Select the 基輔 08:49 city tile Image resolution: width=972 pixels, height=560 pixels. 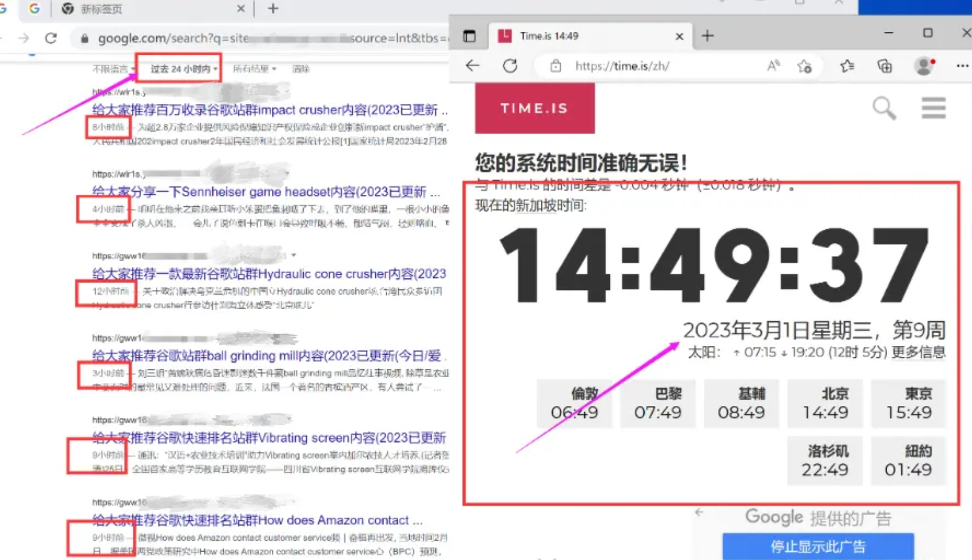click(741, 404)
